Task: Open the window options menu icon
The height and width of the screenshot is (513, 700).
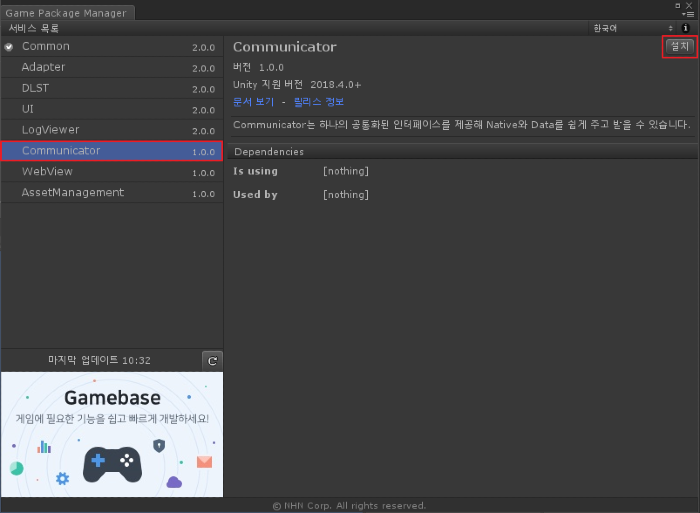Action: (690, 14)
